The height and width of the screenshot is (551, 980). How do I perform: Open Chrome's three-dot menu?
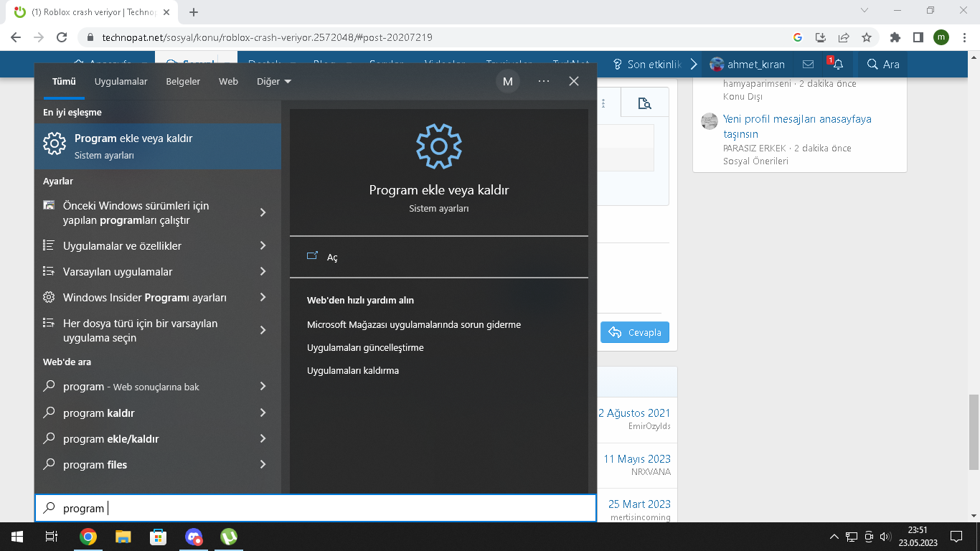coord(963,37)
